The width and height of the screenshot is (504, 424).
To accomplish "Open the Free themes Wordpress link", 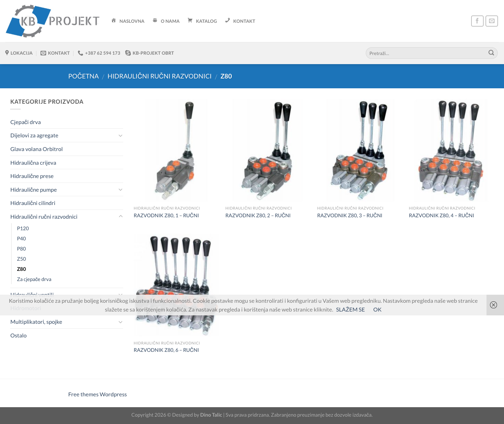I will pyautogui.click(x=97, y=394).
